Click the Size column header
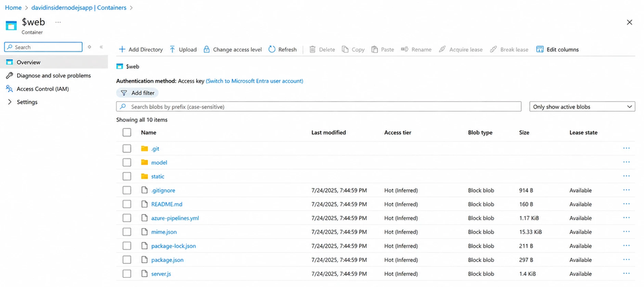Image resolution: width=644 pixels, height=287 pixels. pyautogui.click(x=524, y=132)
